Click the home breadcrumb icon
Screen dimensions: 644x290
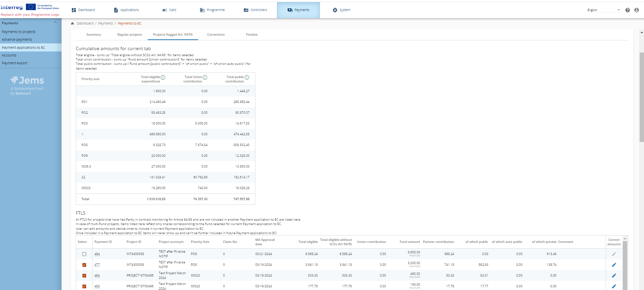(x=72, y=24)
